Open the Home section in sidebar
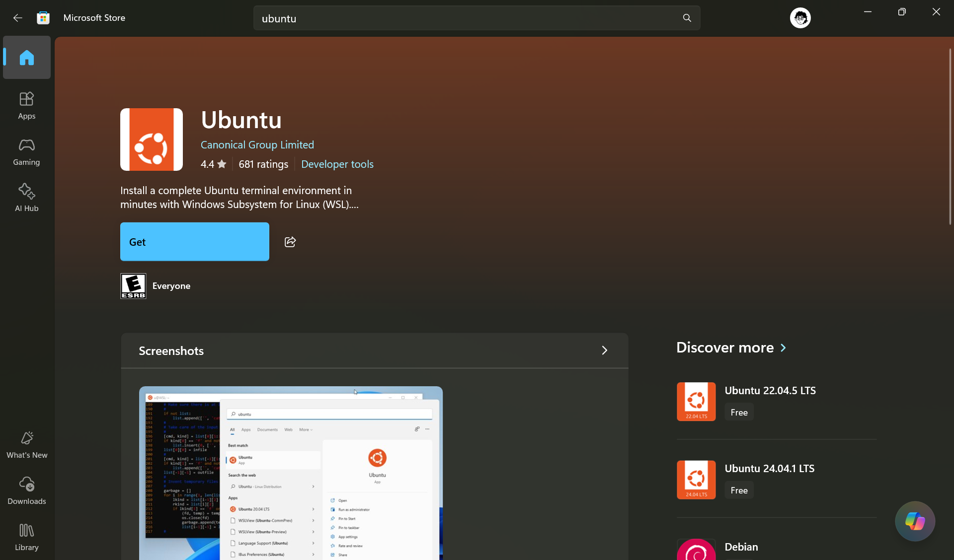 [27, 58]
